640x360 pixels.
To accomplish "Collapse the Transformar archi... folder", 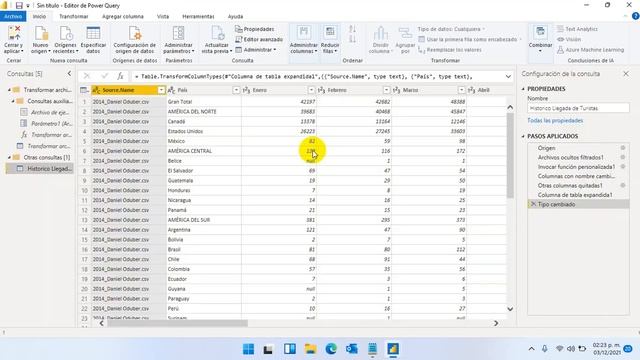I will [x=9, y=90].
